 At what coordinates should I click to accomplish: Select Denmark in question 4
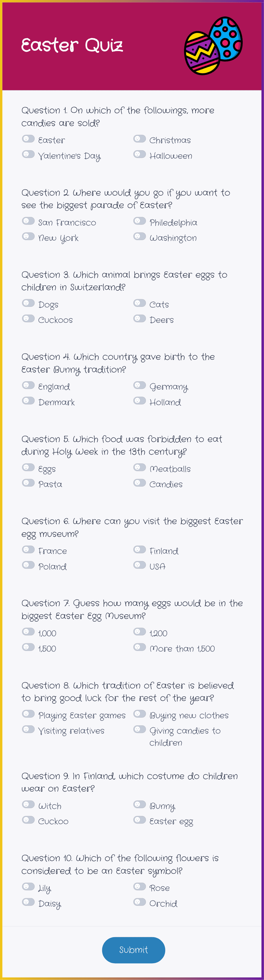pyautogui.click(x=28, y=401)
